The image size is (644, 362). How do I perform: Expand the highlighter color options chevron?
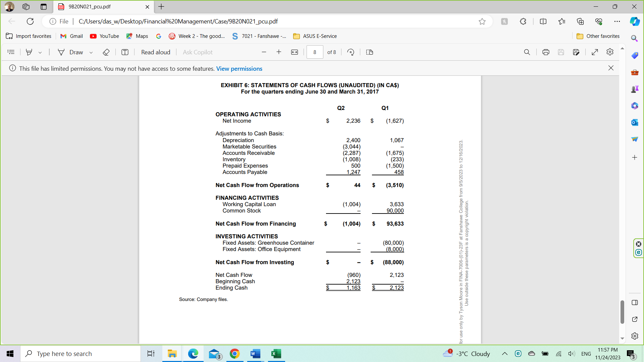(41, 52)
